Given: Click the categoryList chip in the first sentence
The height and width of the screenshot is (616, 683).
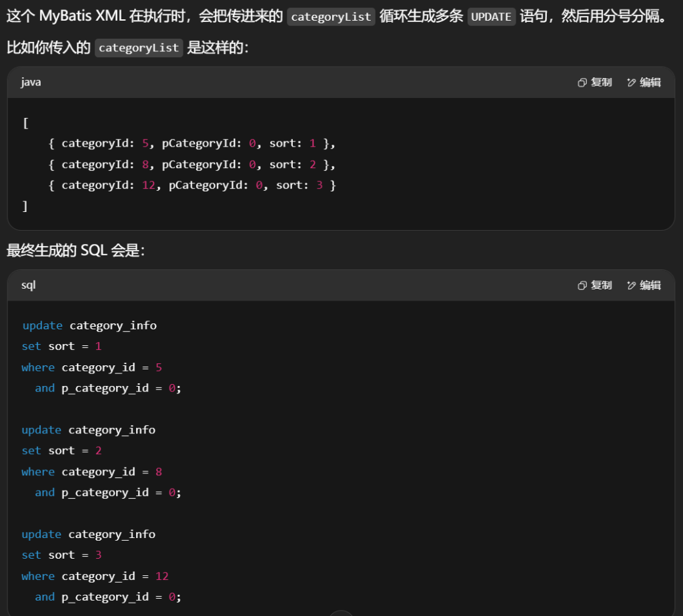Looking at the screenshot, I should pyautogui.click(x=331, y=17).
